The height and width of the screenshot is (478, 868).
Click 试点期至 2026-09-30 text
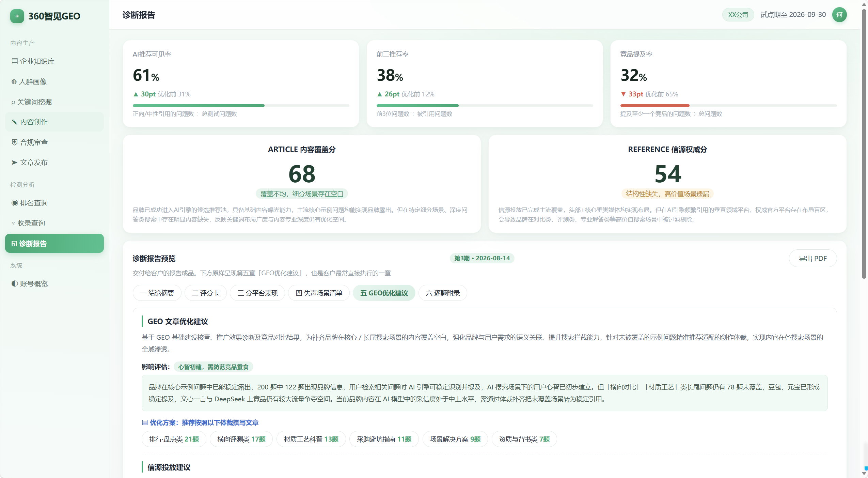pos(793,15)
